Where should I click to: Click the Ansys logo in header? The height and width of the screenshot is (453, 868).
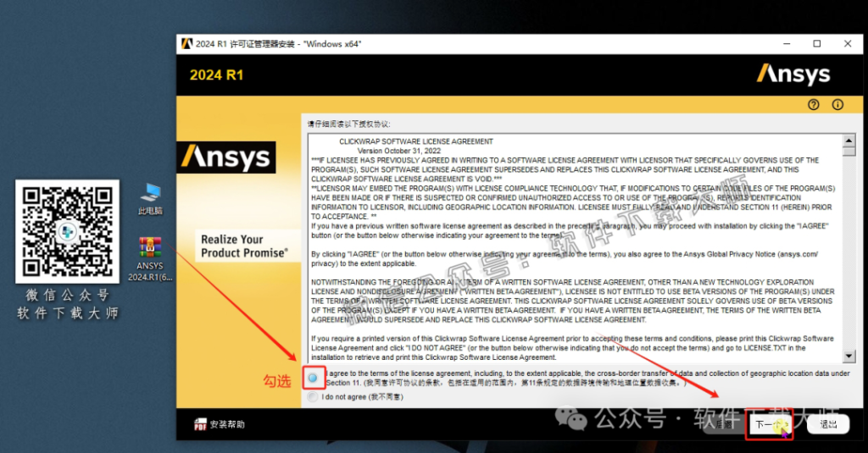[793, 75]
